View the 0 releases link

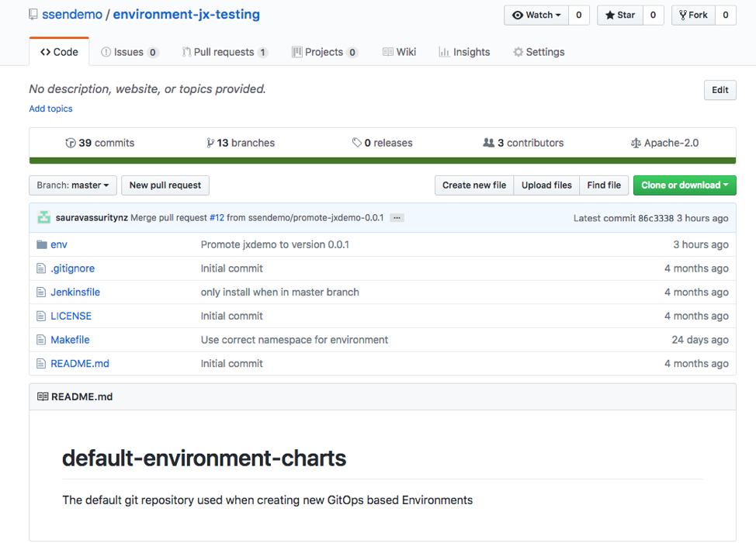click(383, 143)
